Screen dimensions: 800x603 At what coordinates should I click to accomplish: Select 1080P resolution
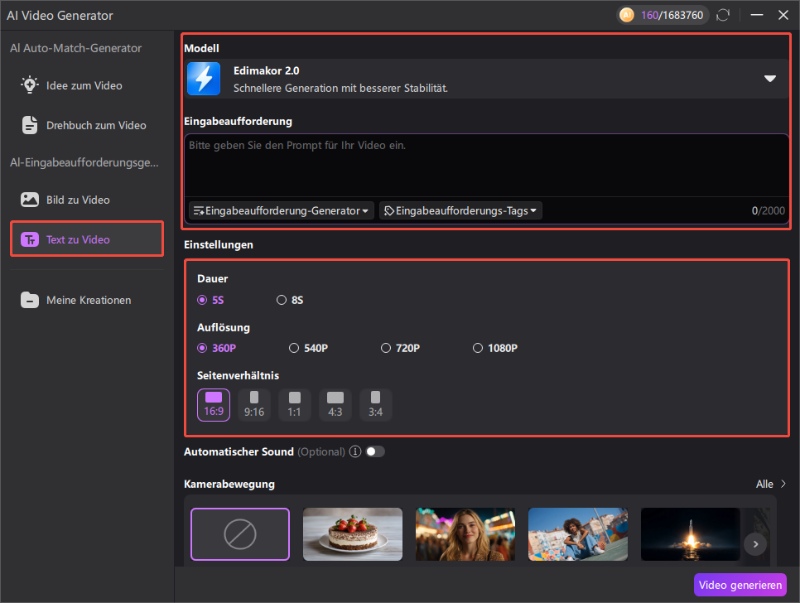click(x=479, y=347)
